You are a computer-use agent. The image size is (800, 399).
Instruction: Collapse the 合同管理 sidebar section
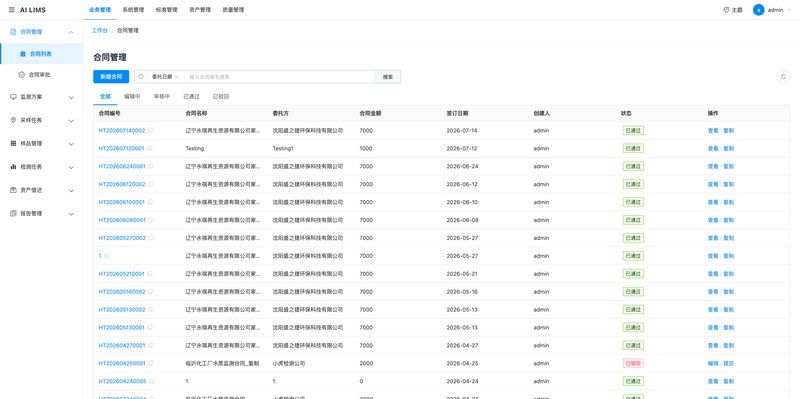pos(71,32)
